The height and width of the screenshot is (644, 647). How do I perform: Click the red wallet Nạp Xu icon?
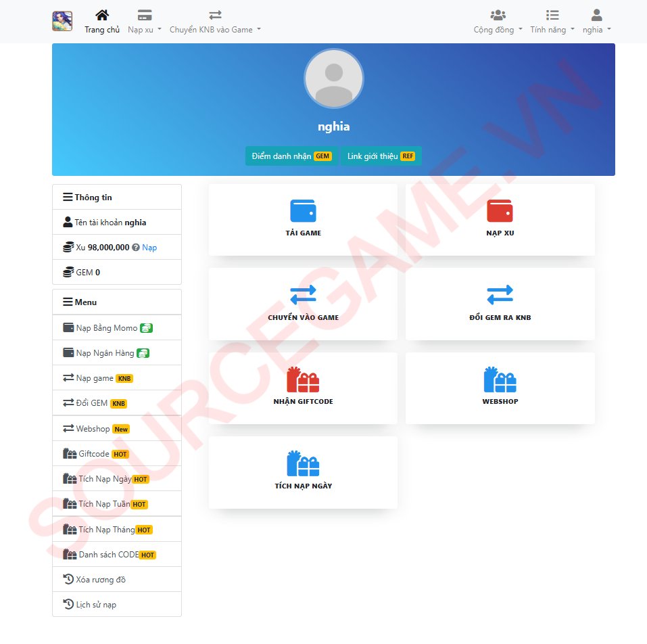[500, 211]
